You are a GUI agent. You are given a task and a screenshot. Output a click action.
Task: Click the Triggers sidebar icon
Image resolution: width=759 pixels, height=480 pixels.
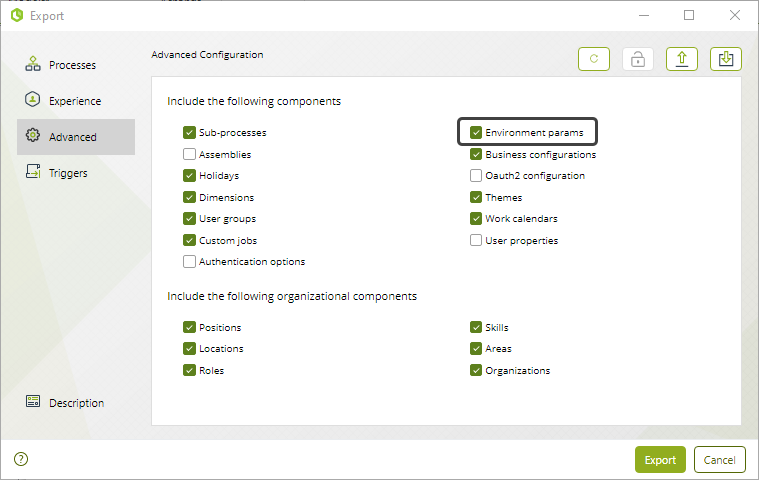pos(33,172)
